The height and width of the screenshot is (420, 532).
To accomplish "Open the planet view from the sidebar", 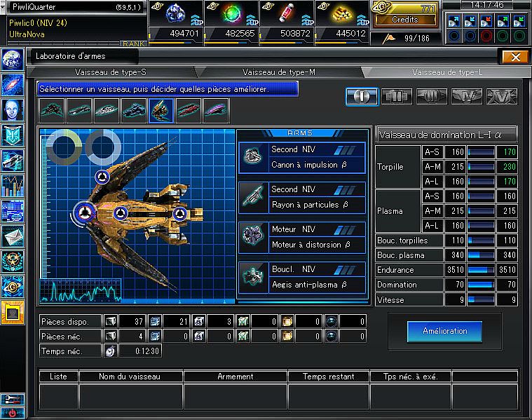I will point(12,59).
